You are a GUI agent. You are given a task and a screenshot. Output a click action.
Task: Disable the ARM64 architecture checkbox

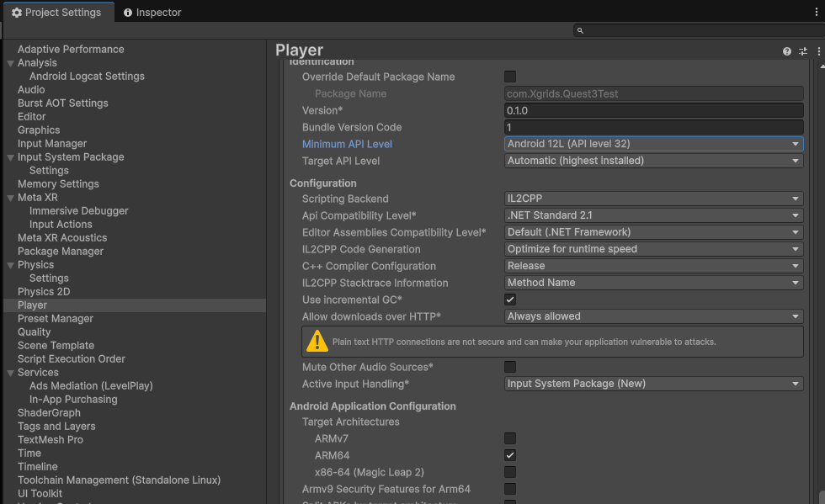coord(510,455)
